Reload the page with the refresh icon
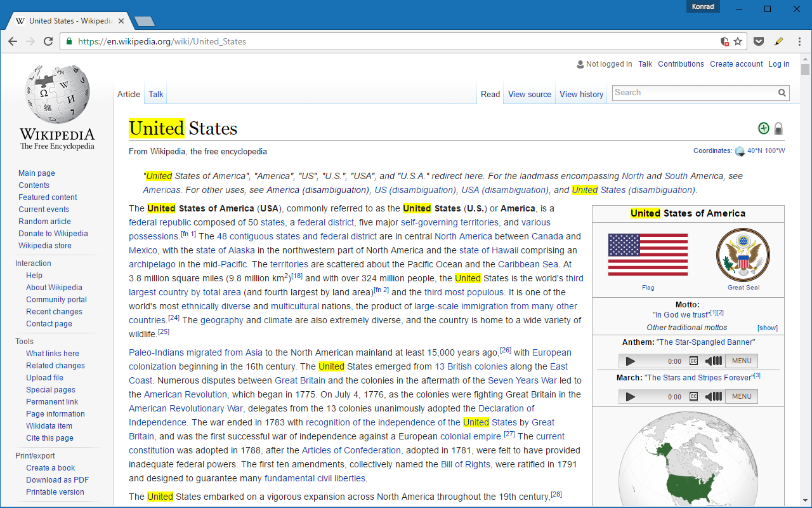Viewport: 812px width, 508px height. (x=48, y=41)
